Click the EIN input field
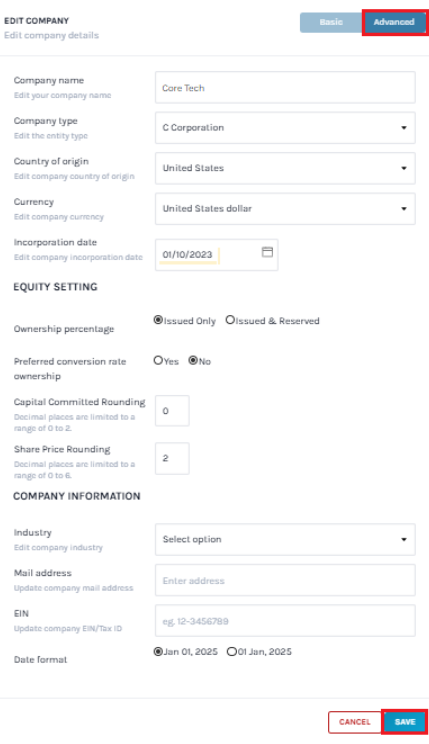The height and width of the screenshot is (744, 429). coord(285,620)
